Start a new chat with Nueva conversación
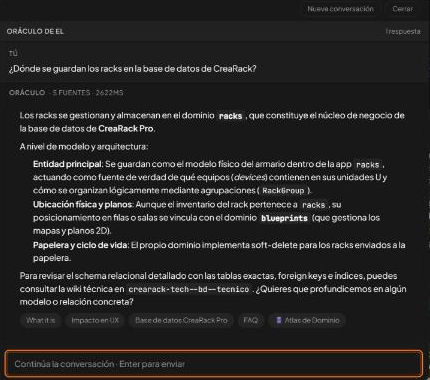 340,9
